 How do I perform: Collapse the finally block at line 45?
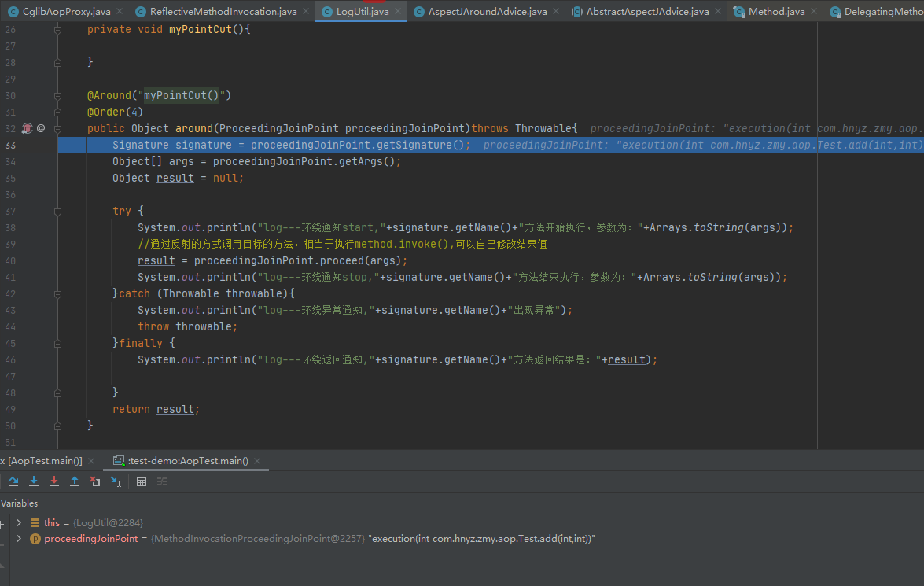[x=57, y=343]
